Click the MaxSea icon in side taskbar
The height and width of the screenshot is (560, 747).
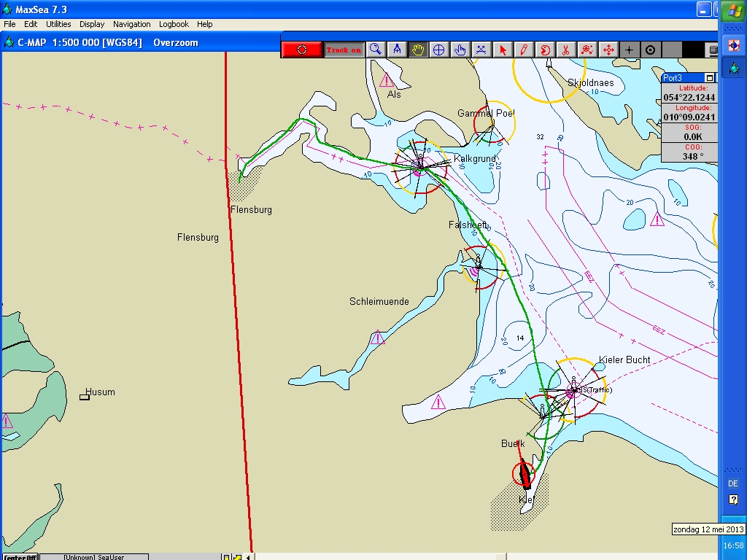(734, 68)
